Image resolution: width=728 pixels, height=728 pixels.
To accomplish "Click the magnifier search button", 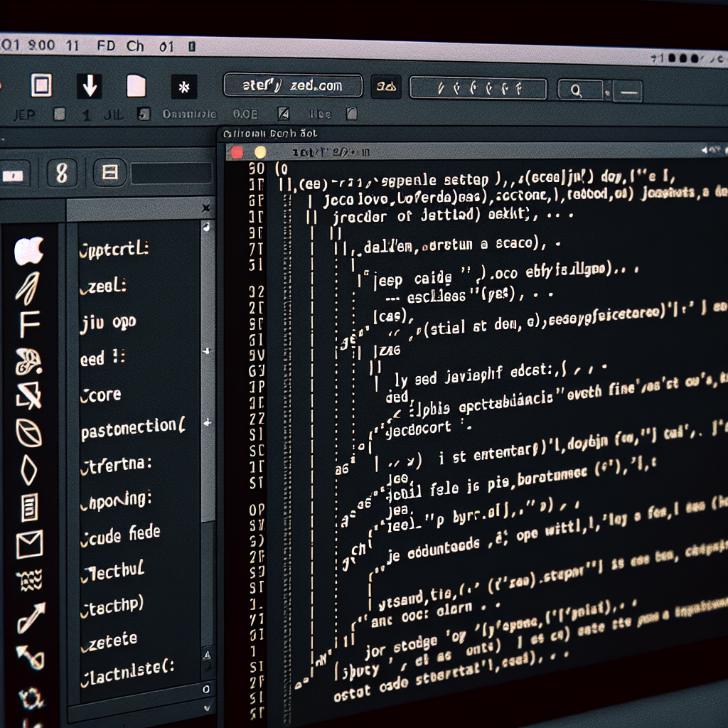I will [x=577, y=90].
